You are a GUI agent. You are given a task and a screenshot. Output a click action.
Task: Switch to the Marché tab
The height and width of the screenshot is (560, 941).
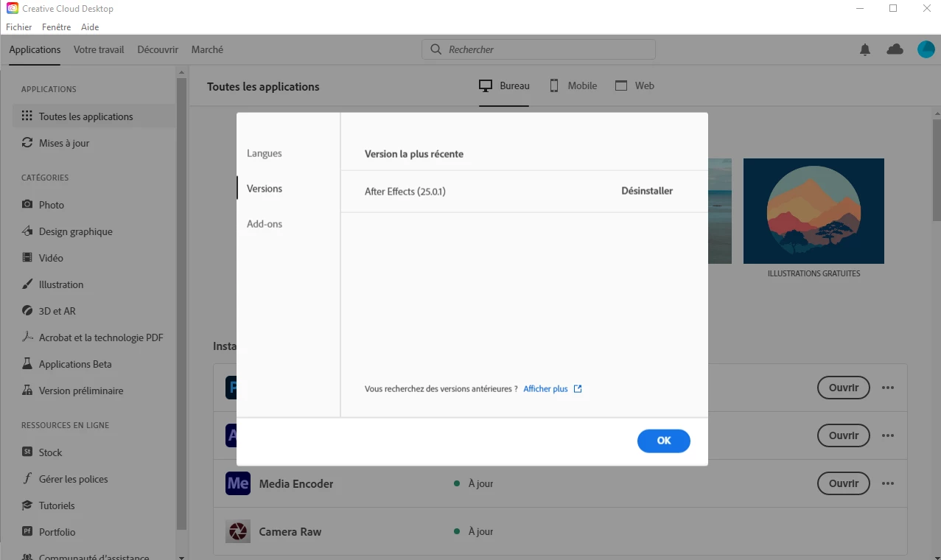pyautogui.click(x=207, y=49)
